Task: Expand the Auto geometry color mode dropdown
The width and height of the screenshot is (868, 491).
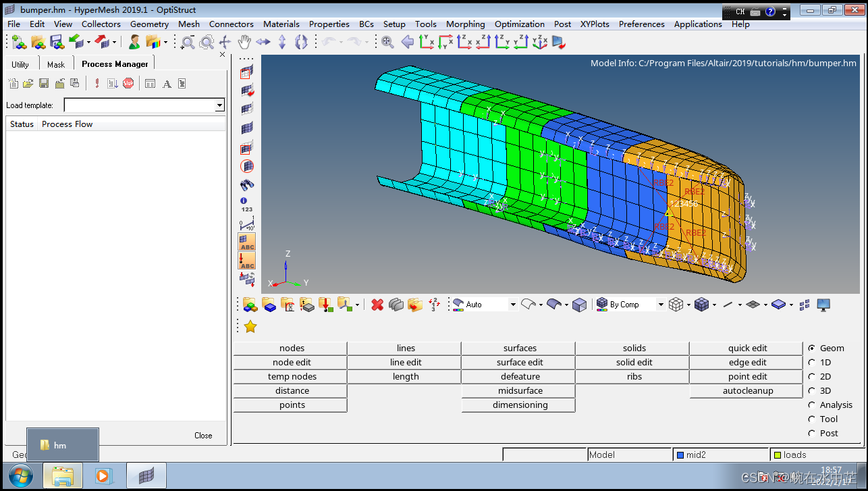Action: 512,305
